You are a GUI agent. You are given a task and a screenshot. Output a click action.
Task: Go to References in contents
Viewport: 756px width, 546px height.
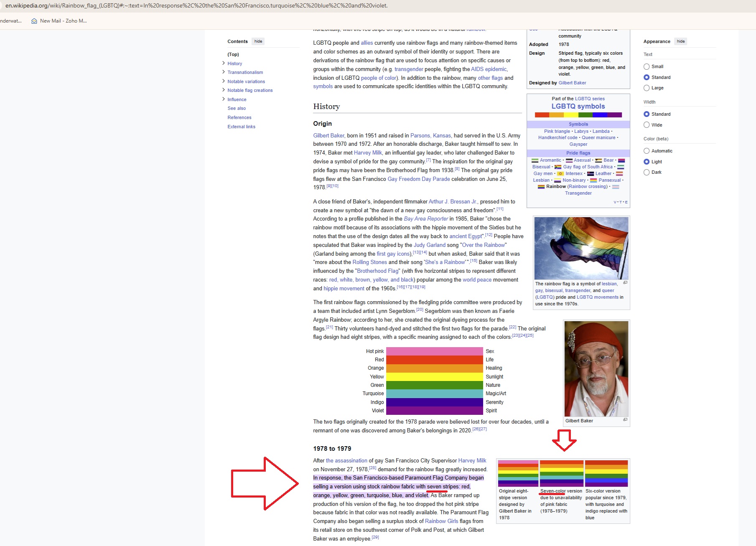239,117
